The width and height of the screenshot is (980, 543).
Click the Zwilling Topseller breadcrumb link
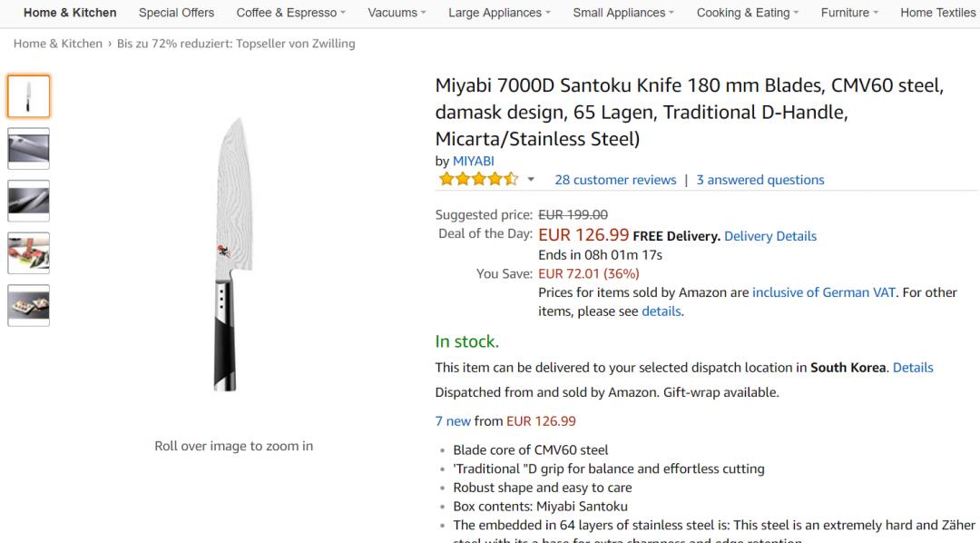click(x=236, y=44)
